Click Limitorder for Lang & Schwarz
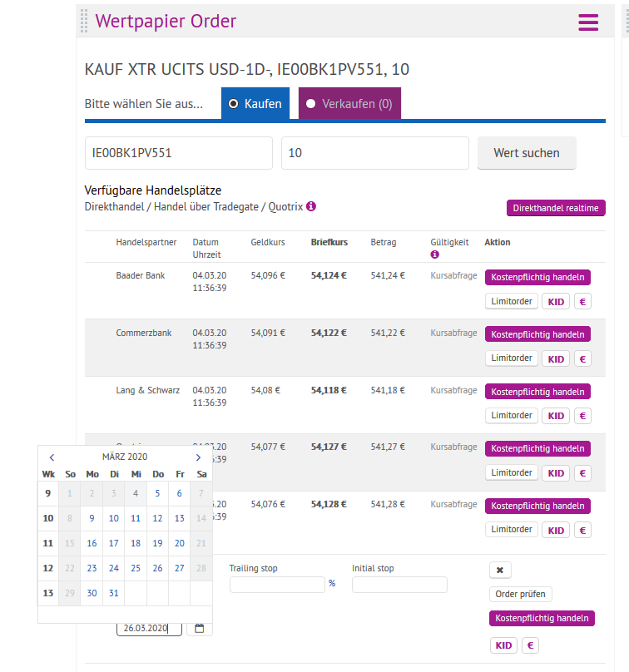 [512, 415]
